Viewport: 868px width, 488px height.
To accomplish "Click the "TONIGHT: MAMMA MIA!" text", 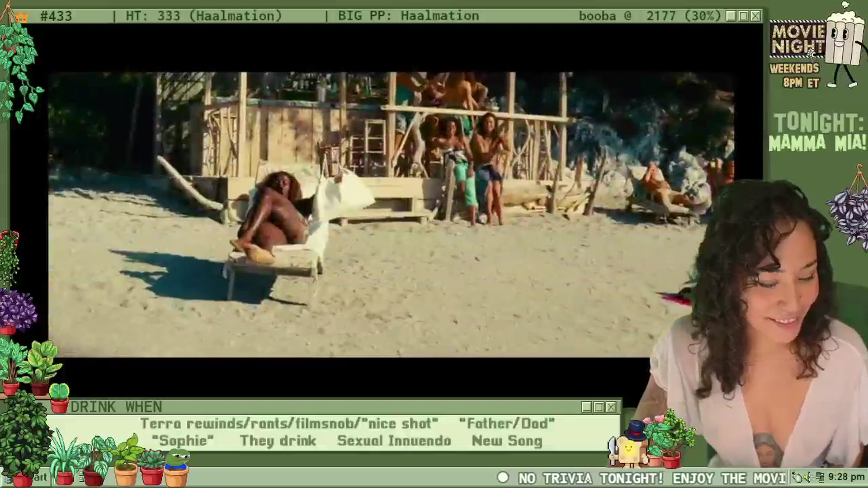I will point(818,132).
